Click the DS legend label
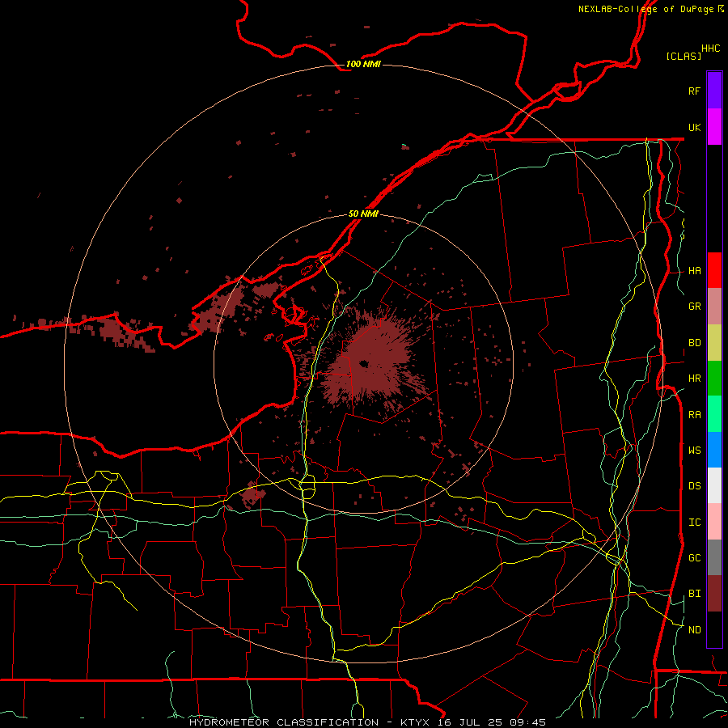The height and width of the screenshot is (728, 728). coord(694,486)
